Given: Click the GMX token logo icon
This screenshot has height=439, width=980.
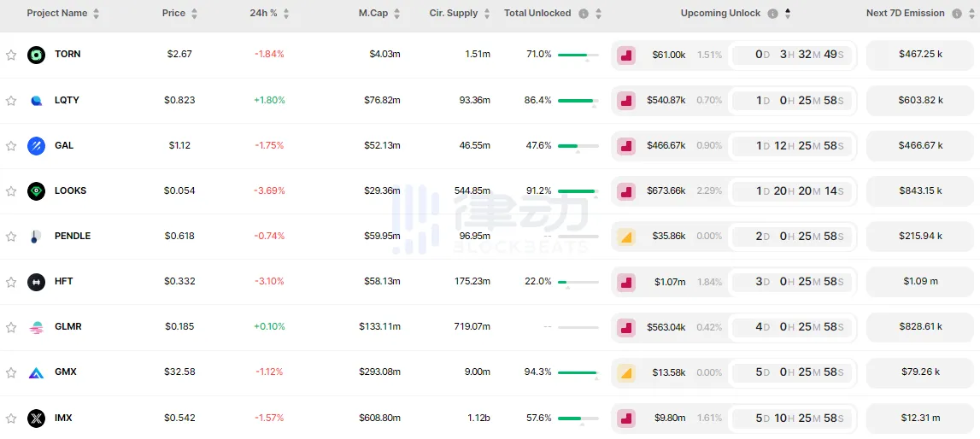Looking at the screenshot, I should (x=36, y=372).
